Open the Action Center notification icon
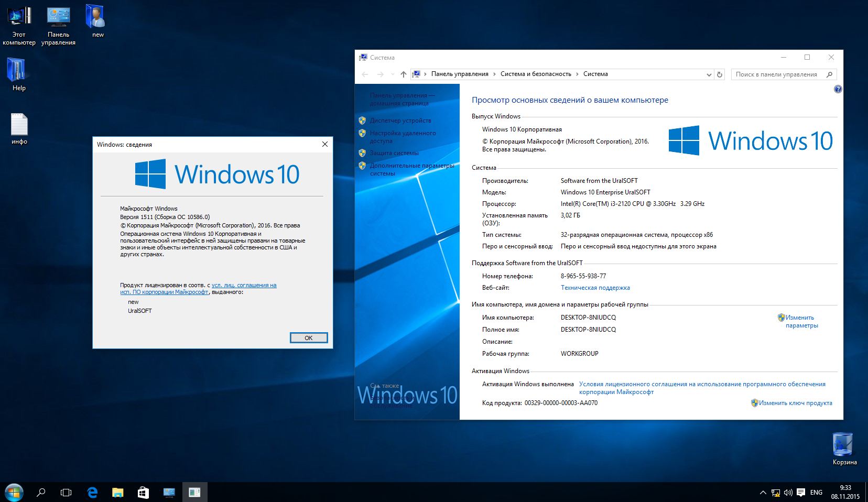Screen dimensions: 868x502 [x=801, y=493]
